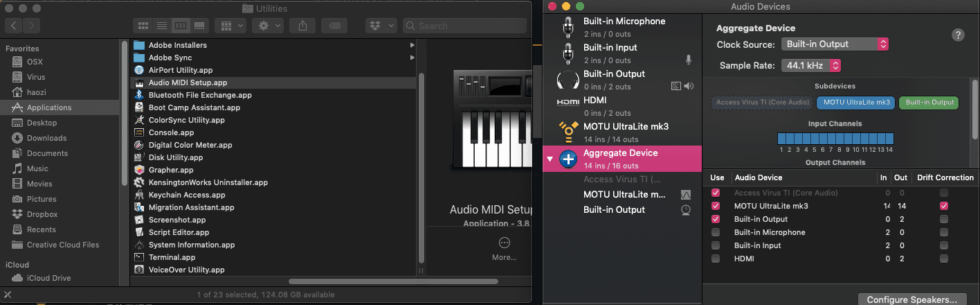This screenshot has width=980, height=305.
Task: Switch Finder to gallery view
Action: tap(199, 26)
